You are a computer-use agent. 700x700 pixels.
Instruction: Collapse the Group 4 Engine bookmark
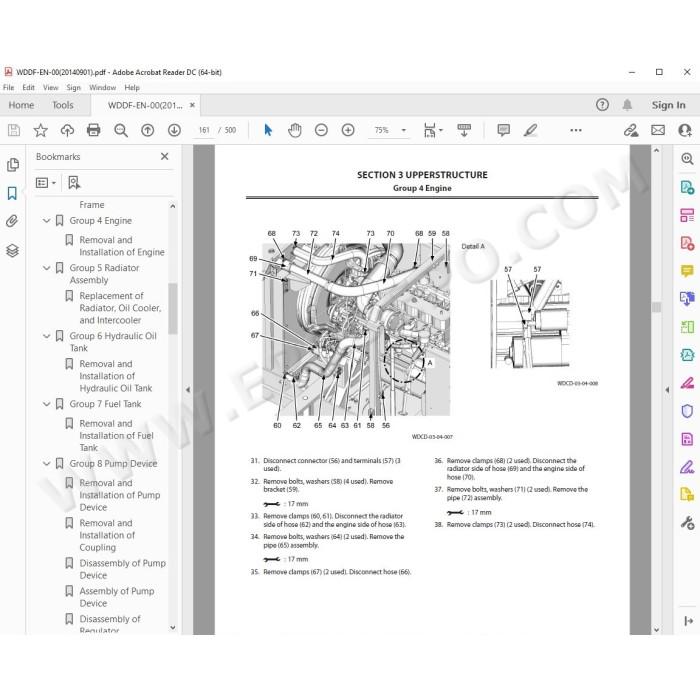pyautogui.click(x=46, y=221)
